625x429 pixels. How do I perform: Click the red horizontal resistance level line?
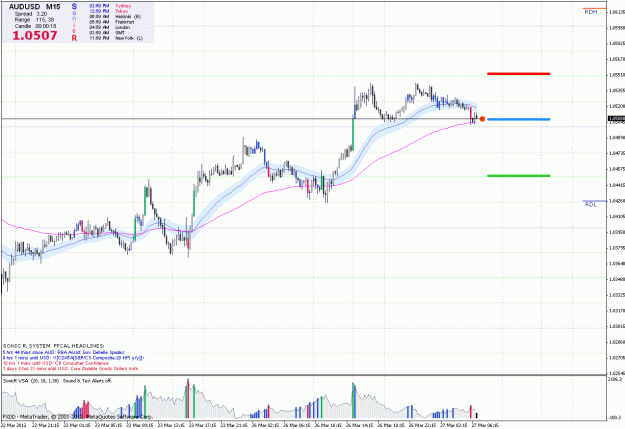[519, 74]
